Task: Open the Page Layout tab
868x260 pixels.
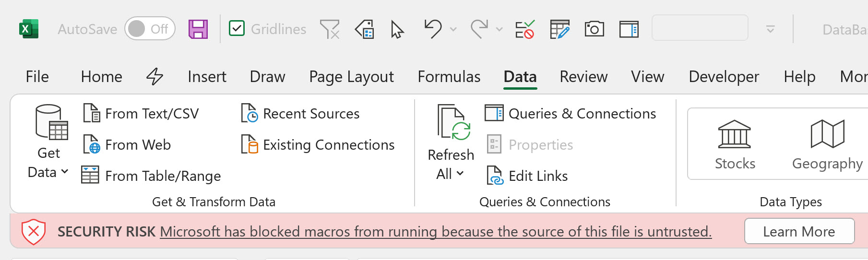Action: pyautogui.click(x=351, y=77)
